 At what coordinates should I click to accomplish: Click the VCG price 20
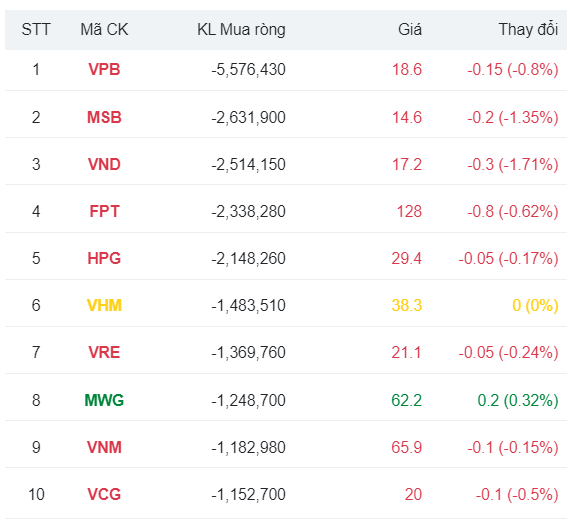(x=413, y=494)
